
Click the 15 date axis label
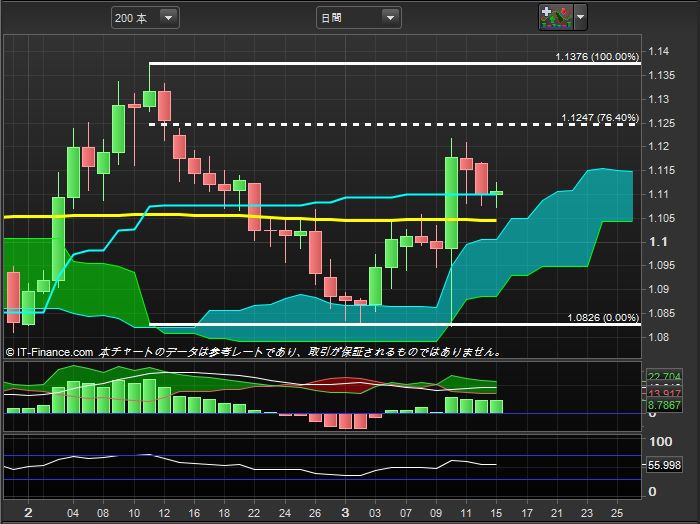pyautogui.click(x=496, y=513)
